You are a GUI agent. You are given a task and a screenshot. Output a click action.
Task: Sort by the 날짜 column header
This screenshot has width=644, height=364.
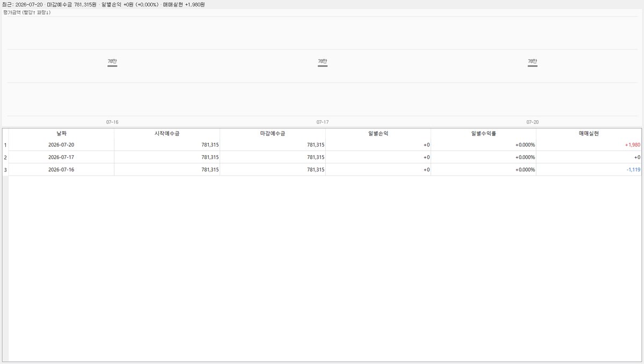61,133
